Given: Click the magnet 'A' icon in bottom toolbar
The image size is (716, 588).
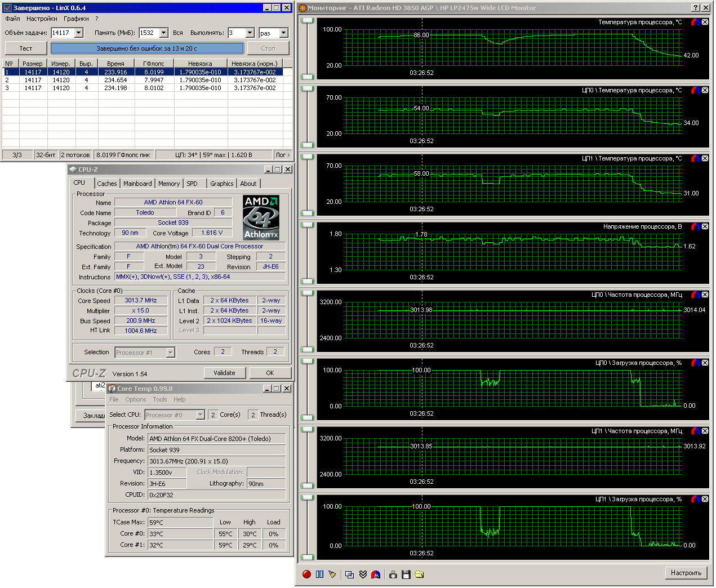Looking at the screenshot, I should (376, 574).
